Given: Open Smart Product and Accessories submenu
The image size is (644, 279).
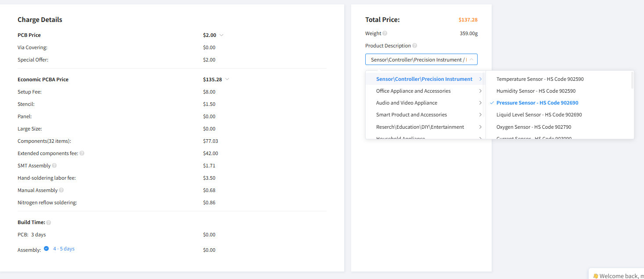Looking at the screenshot, I should click(425, 115).
